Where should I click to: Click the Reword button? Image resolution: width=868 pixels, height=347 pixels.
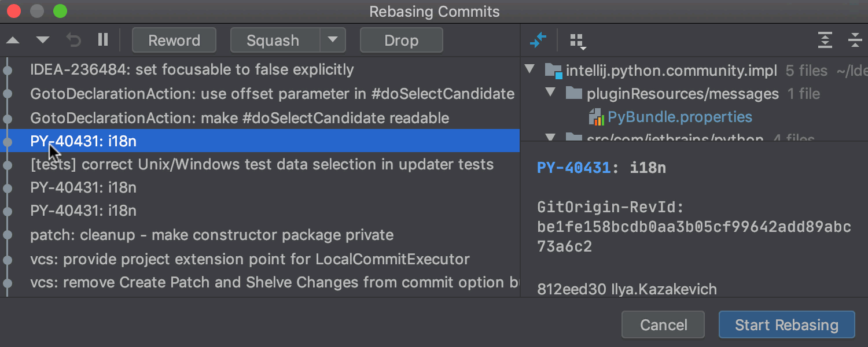pyautogui.click(x=174, y=40)
